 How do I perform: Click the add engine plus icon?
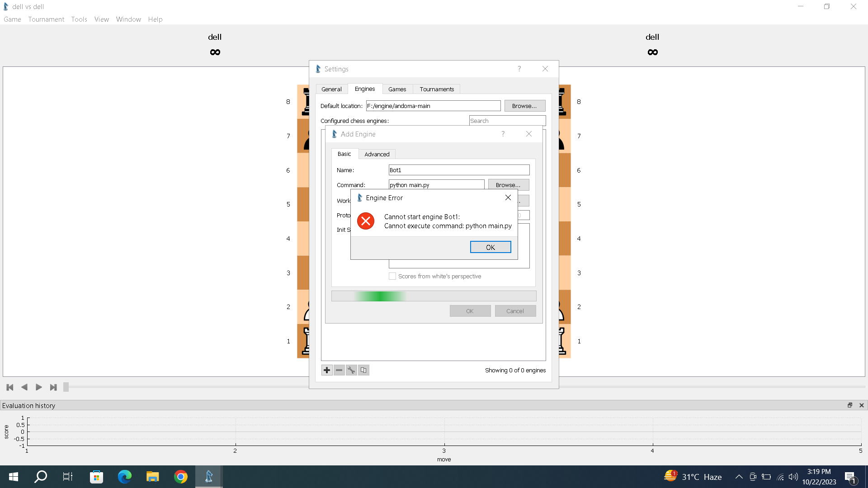coord(327,370)
